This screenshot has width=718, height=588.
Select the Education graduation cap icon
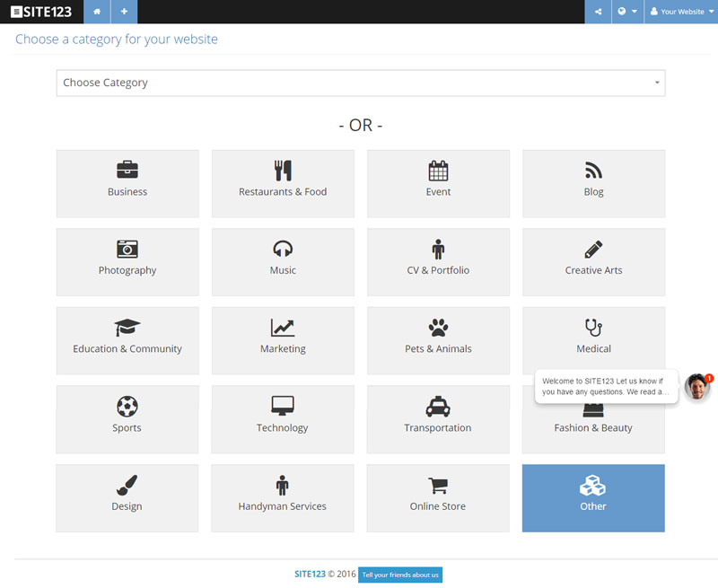pos(127,328)
